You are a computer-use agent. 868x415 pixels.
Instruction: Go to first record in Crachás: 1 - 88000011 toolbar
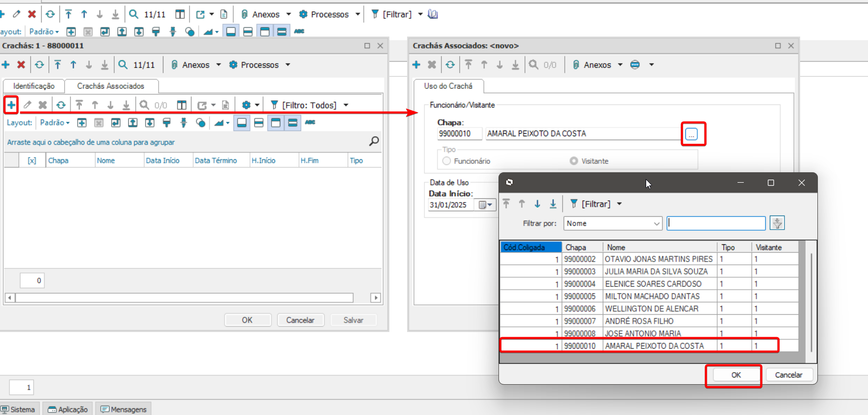[x=58, y=65]
